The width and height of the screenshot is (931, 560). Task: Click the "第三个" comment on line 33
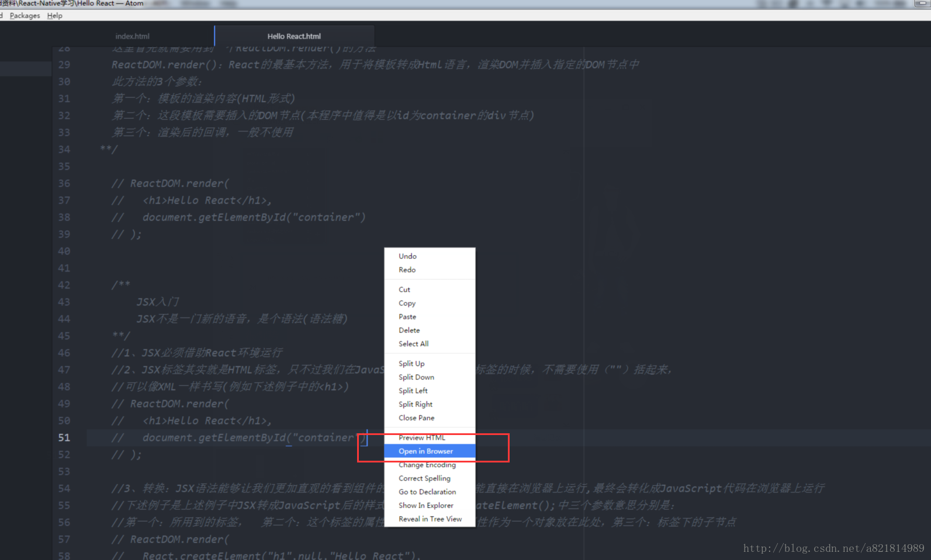pyautogui.click(x=203, y=133)
